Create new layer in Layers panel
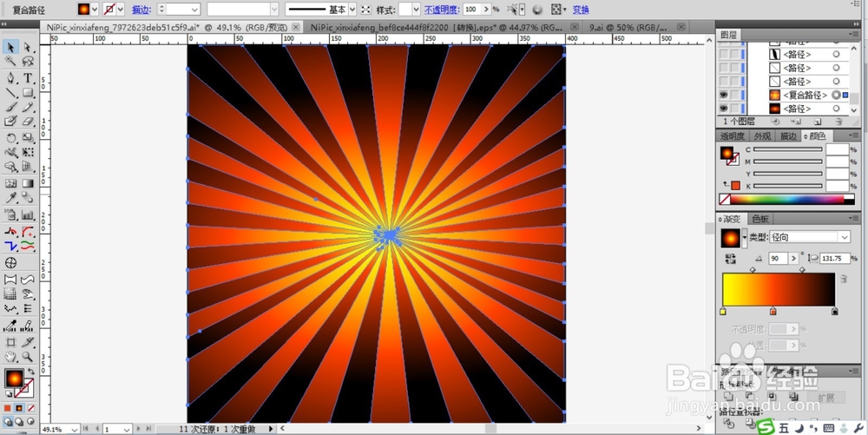868x435 pixels. click(x=818, y=122)
